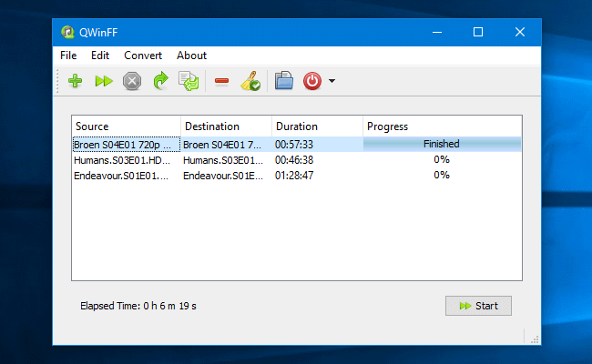This screenshot has width=592, height=364.
Task: Click the red minus Remove task icon
Action: coord(221,81)
